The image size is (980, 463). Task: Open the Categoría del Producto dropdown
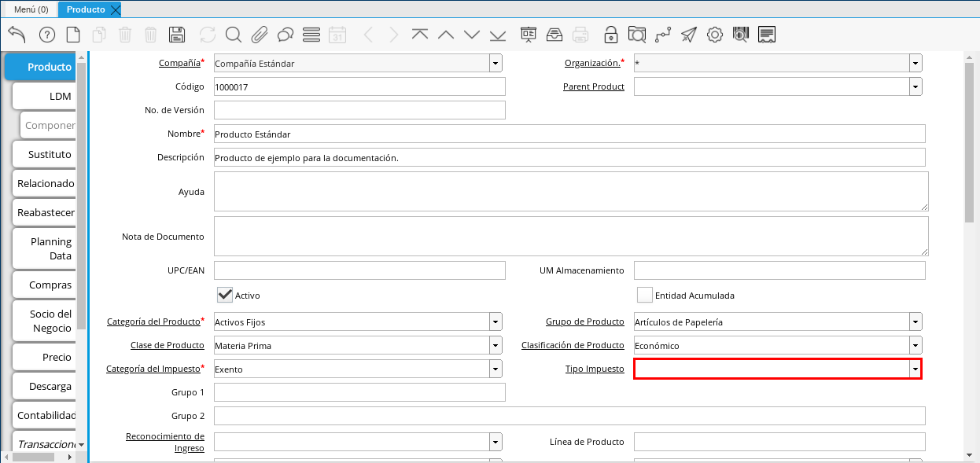click(x=496, y=322)
